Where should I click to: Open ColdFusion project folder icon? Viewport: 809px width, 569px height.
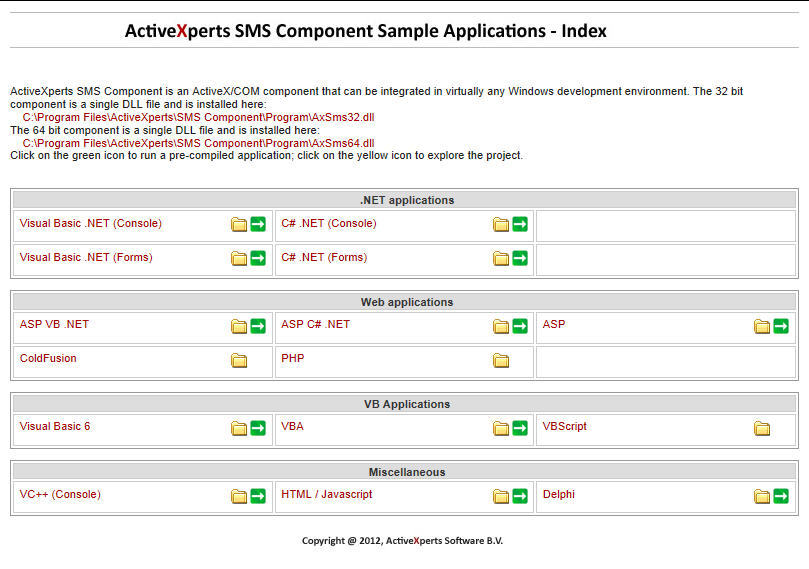(239, 361)
